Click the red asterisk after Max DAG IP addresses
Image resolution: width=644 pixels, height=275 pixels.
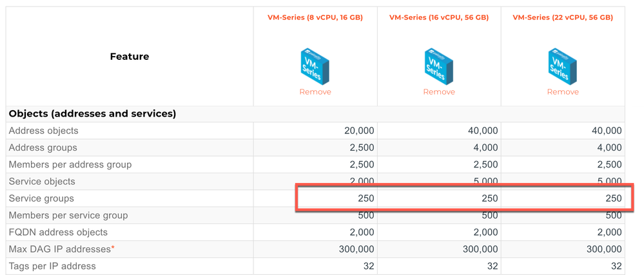point(113,247)
